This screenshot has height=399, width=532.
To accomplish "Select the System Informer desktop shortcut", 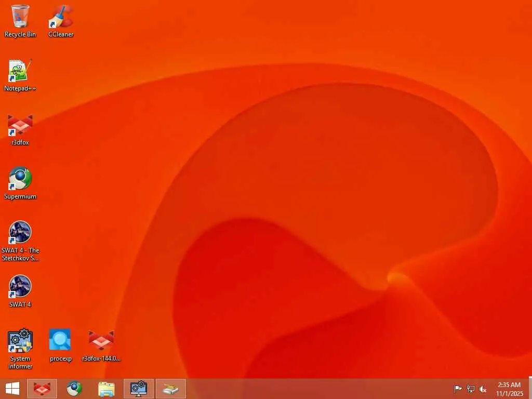I will tap(20, 349).
